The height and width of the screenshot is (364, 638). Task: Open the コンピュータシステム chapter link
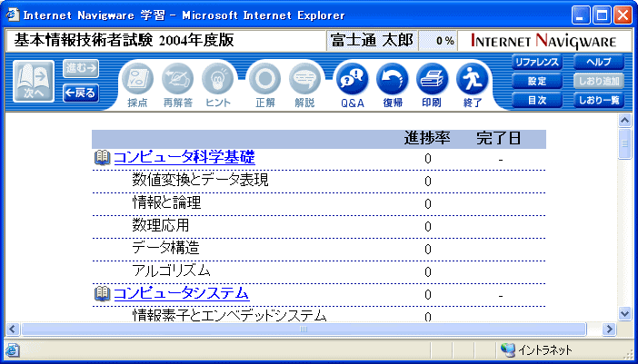click(180, 292)
